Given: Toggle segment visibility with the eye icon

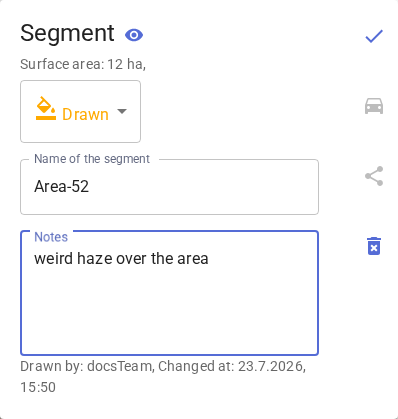Looking at the screenshot, I should click(x=134, y=35).
